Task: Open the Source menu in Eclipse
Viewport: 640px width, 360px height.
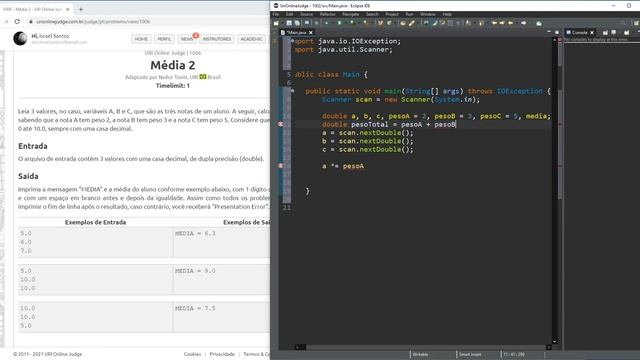Action: pos(307,14)
